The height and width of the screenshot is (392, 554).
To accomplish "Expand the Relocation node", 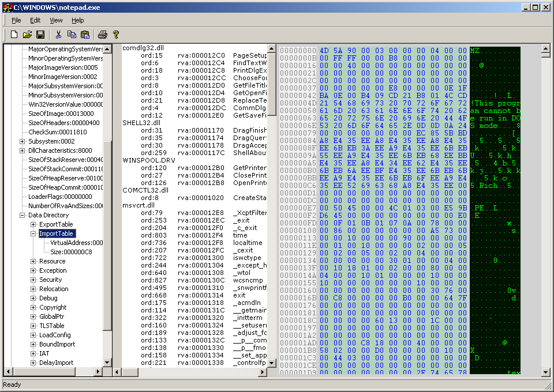I will tap(33, 289).
